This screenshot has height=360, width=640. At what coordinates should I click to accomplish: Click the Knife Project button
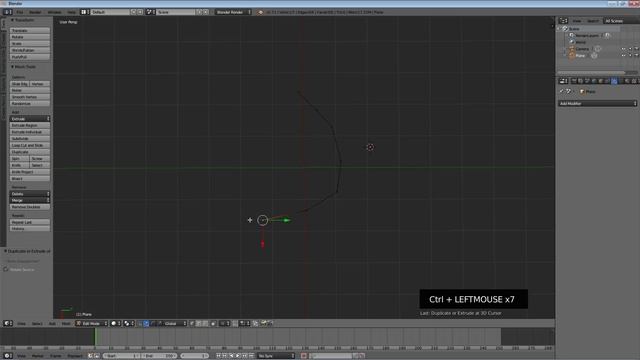point(30,172)
